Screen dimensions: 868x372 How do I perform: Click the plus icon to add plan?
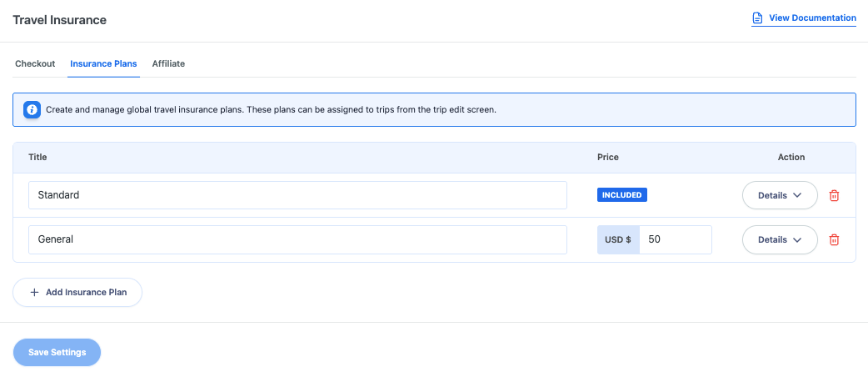34,293
